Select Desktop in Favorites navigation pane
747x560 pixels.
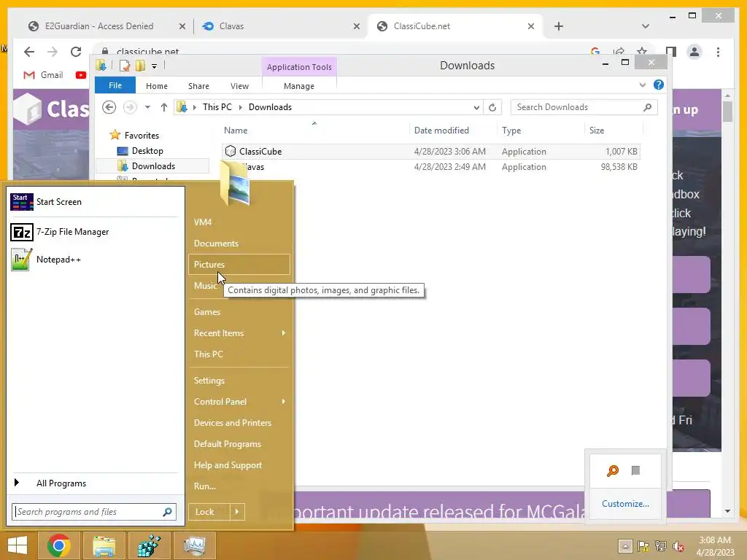(147, 151)
